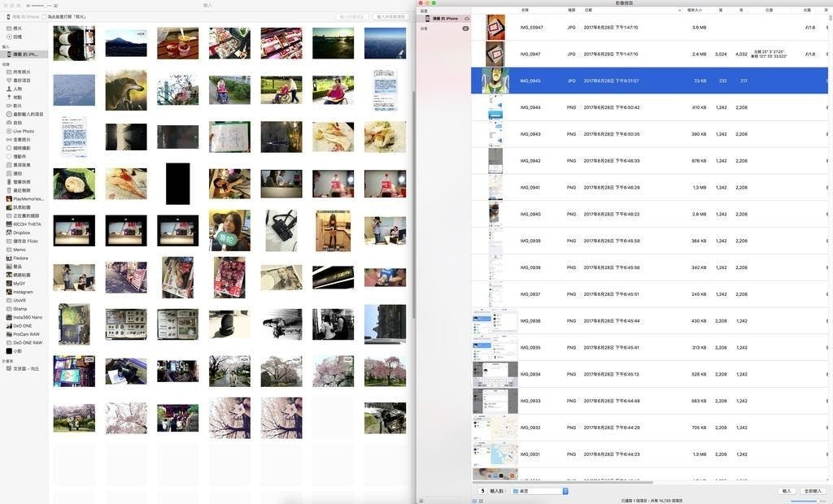Select the dog photo thumbnail in Photos grid

pos(126,90)
